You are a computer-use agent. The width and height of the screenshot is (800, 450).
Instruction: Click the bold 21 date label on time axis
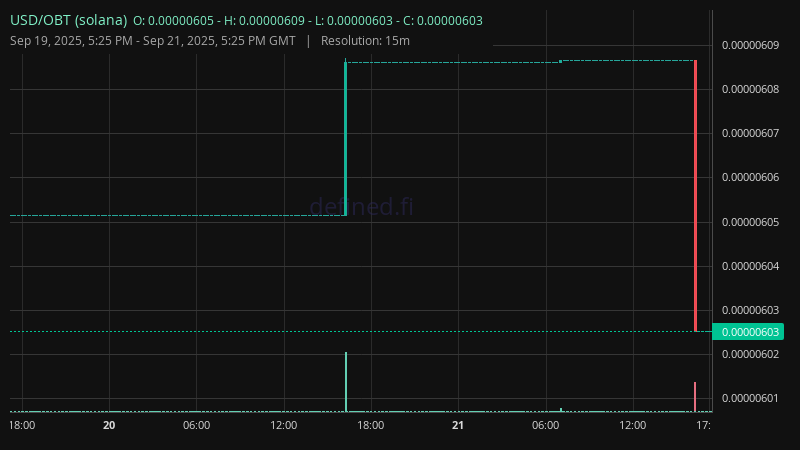[458, 425]
